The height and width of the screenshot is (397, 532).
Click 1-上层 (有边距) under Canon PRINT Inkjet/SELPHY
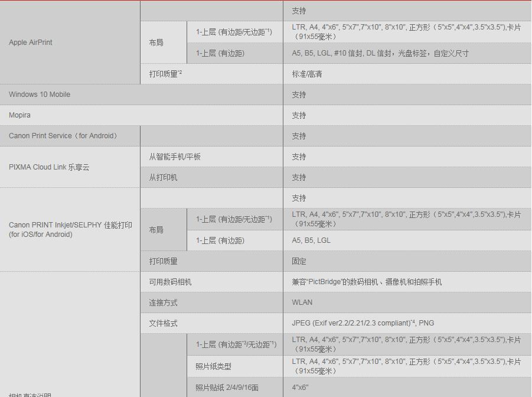coord(220,240)
